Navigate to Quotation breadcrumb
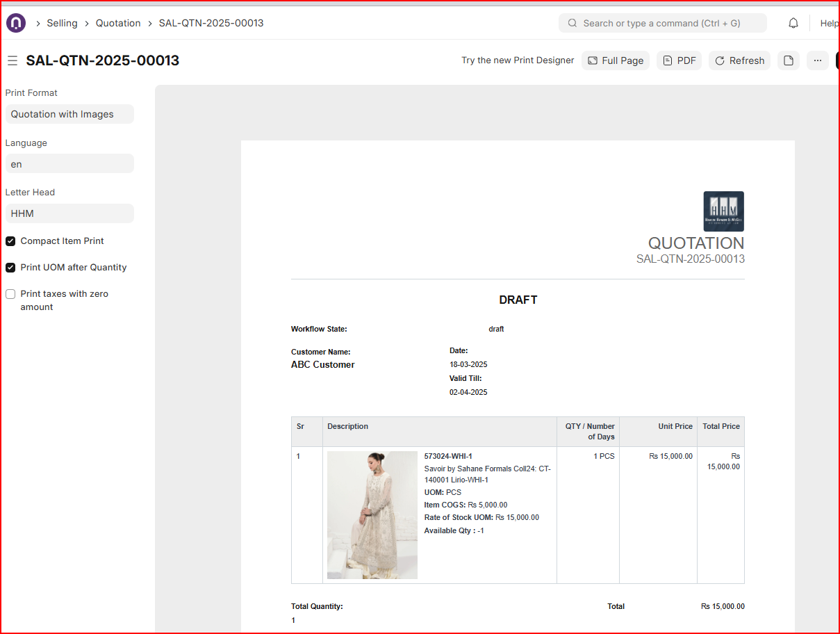Screen dimensions: 840x634 point(118,23)
